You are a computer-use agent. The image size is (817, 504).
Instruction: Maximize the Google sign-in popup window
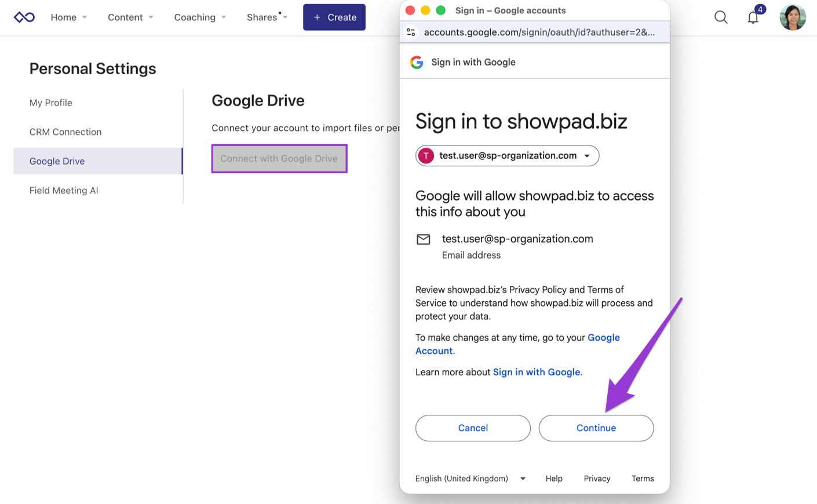click(x=440, y=10)
